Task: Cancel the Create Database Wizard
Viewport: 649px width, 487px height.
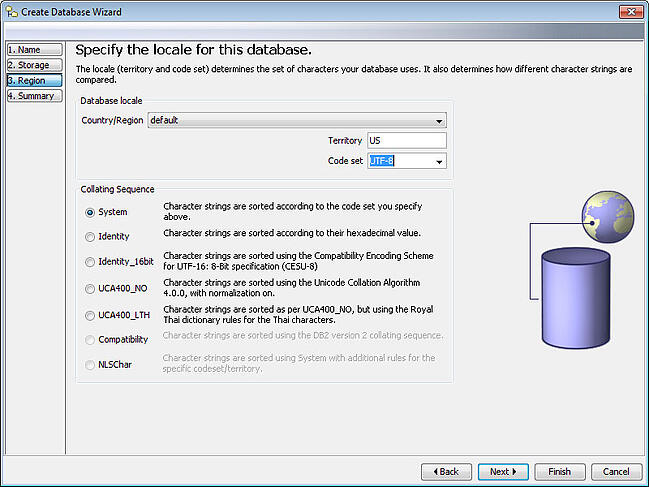Action: tap(616, 472)
